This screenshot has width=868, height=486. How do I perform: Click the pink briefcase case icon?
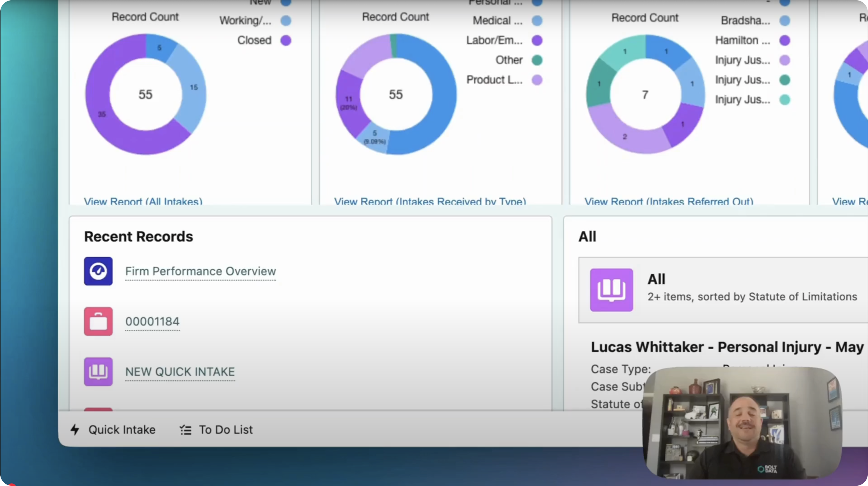98,321
